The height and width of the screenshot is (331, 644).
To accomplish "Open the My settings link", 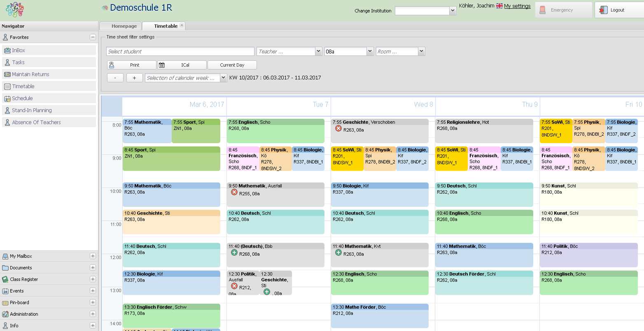I will tap(517, 6).
